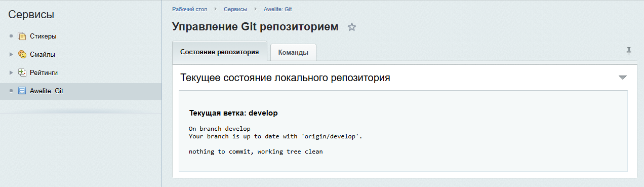This screenshot has height=187, width=644.
Task: Open the Рейтинги menu item label
Action: pos(44,73)
